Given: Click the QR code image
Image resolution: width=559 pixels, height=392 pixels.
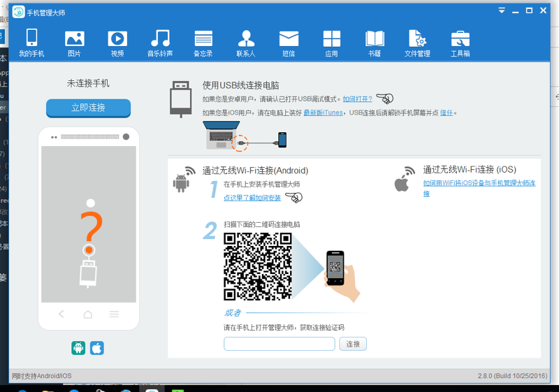Looking at the screenshot, I should click(258, 266).
